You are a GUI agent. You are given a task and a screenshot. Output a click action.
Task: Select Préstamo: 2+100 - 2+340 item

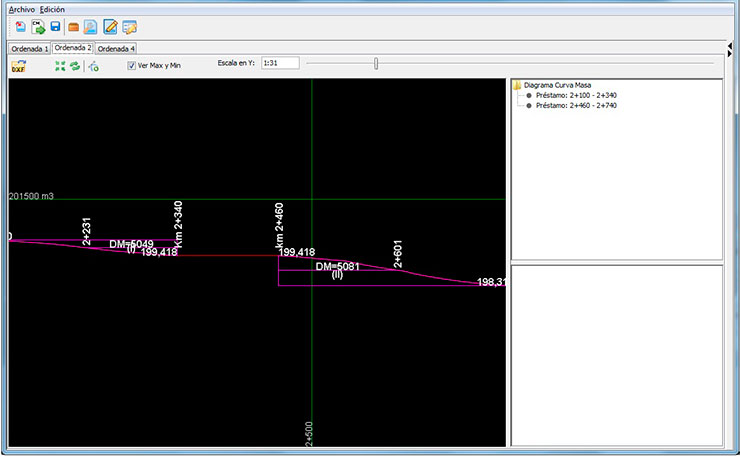[576, 95]
